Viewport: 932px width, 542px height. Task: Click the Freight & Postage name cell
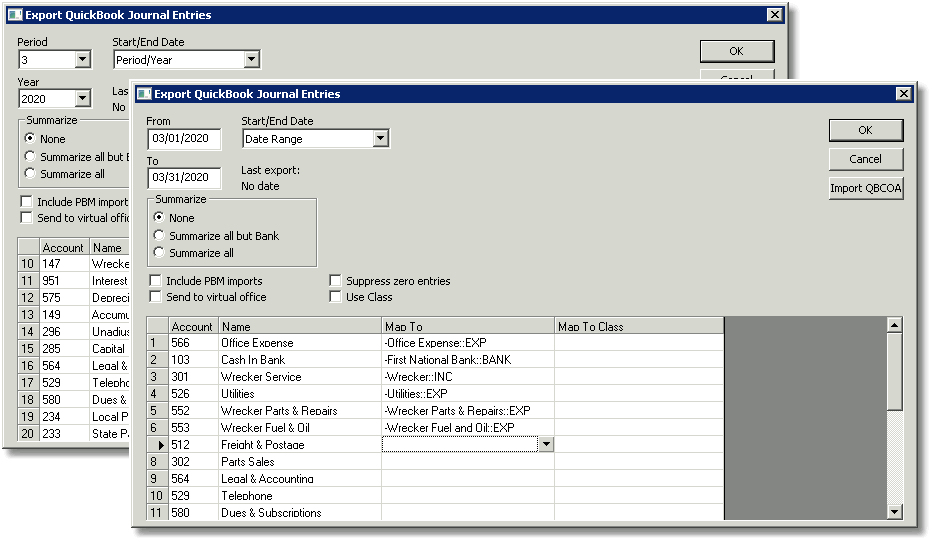300,445
